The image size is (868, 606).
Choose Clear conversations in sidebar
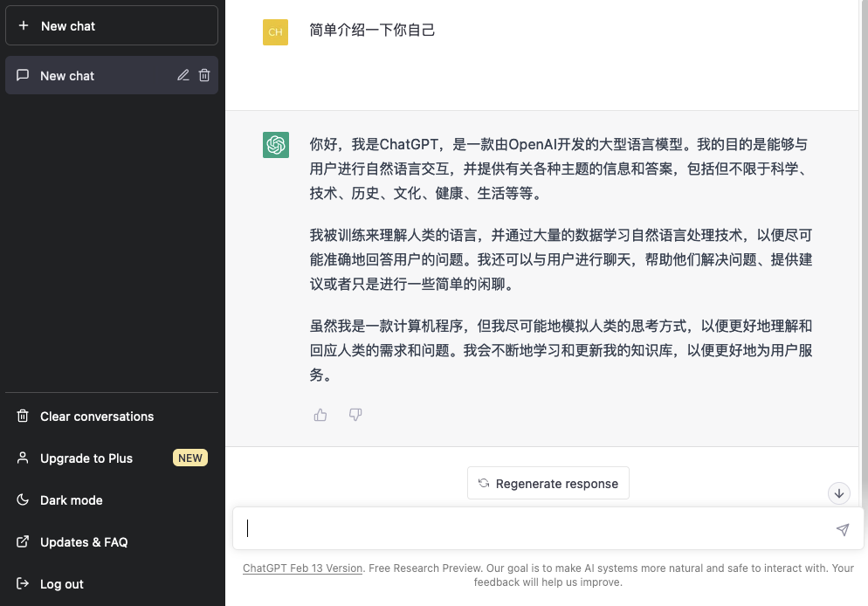96,417
